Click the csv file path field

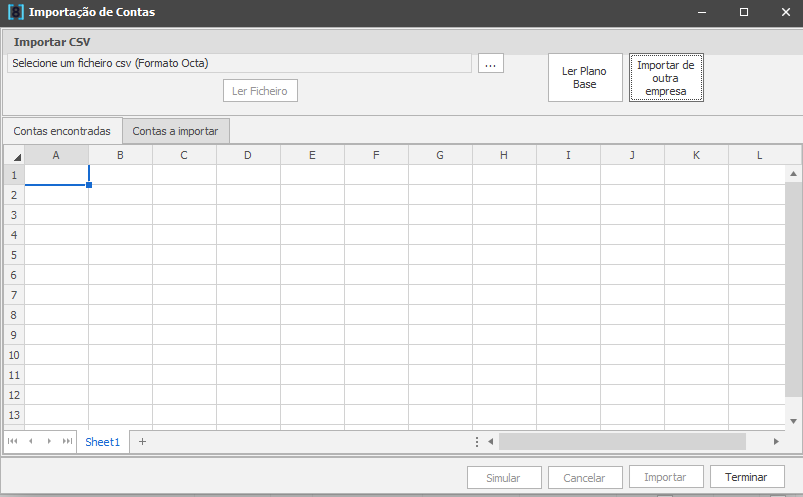[238, 63]
